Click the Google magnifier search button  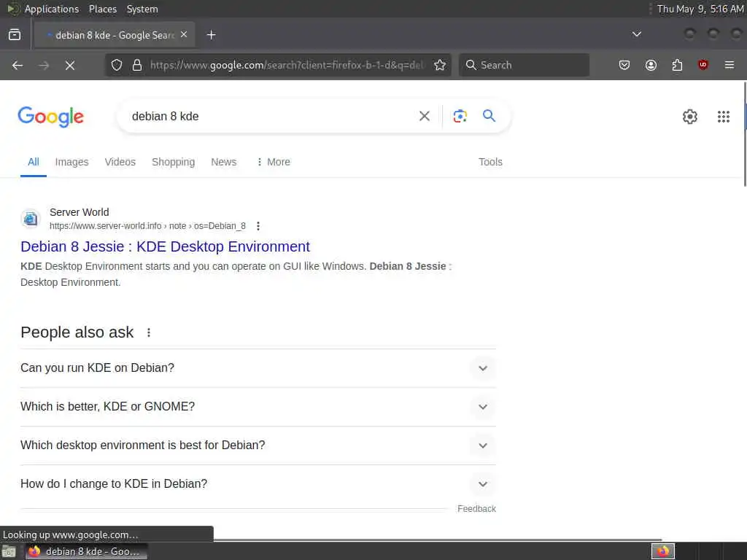pos(489,116)
